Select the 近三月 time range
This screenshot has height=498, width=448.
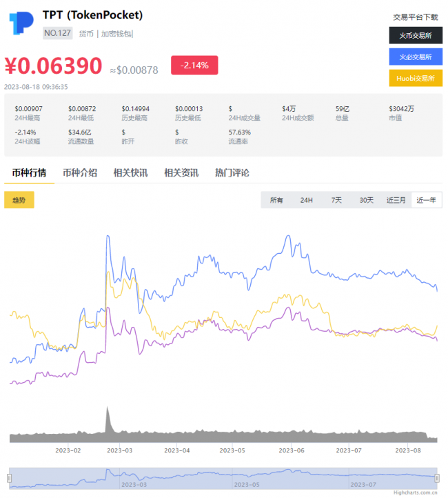tap(396, 200)
